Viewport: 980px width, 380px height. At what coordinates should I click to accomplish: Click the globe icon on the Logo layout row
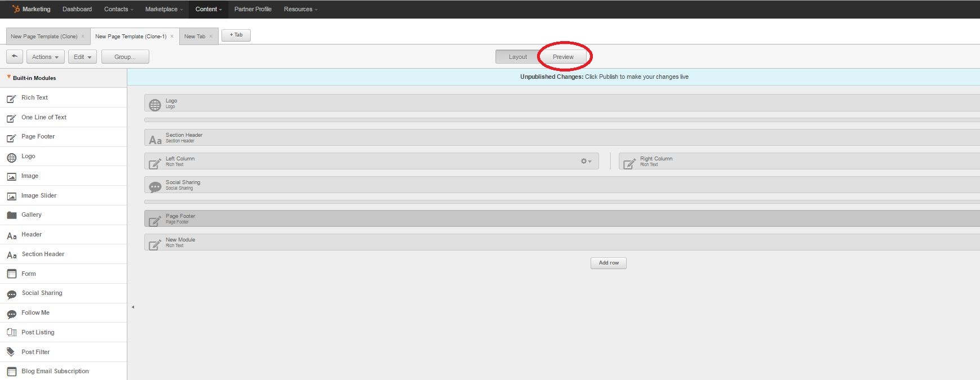coord(154,104)
